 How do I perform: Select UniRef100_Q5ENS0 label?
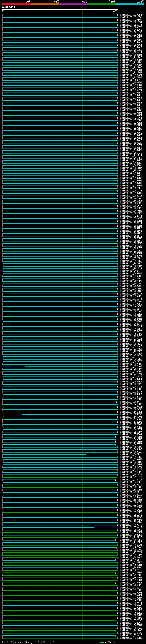[131, 401]
